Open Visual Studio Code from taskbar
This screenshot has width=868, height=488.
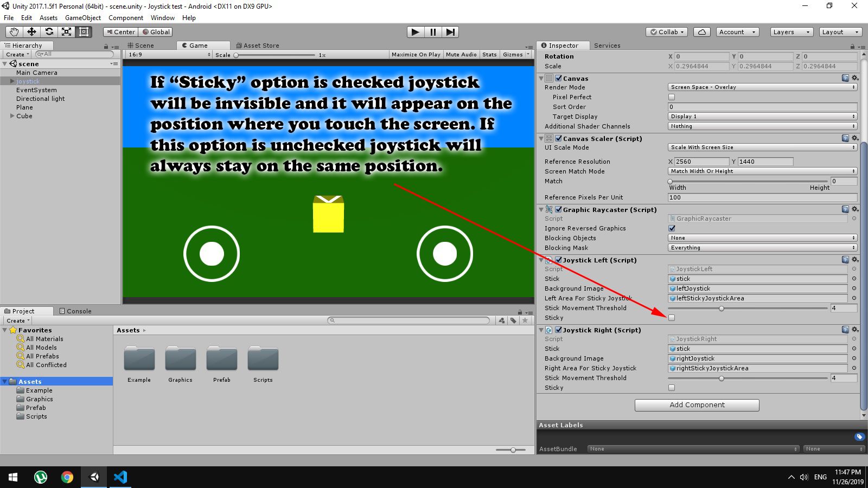point(120,477)
